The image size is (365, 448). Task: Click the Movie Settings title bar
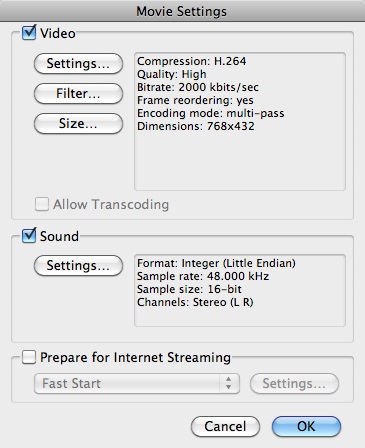[182, 11]
